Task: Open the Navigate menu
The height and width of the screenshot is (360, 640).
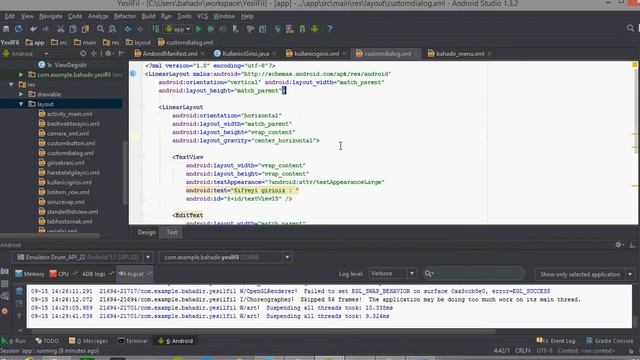Action: click(51, 16)
